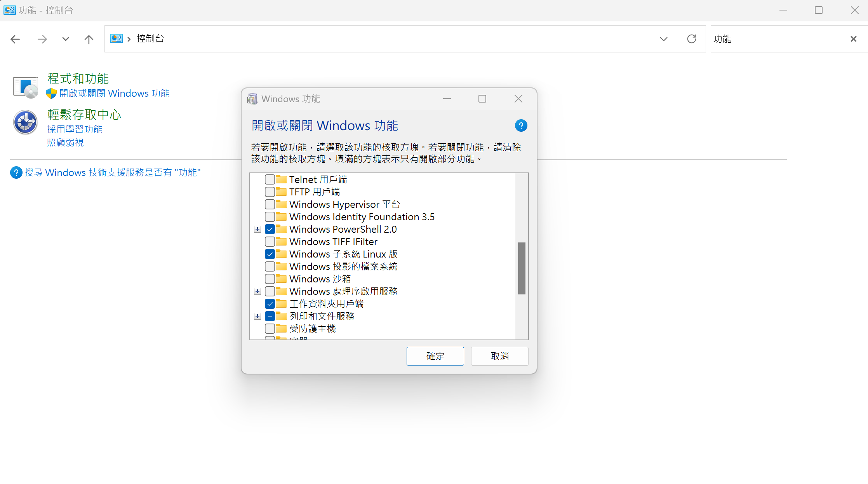Enable Windows Hypervisor 平台 checkbox

270,204
